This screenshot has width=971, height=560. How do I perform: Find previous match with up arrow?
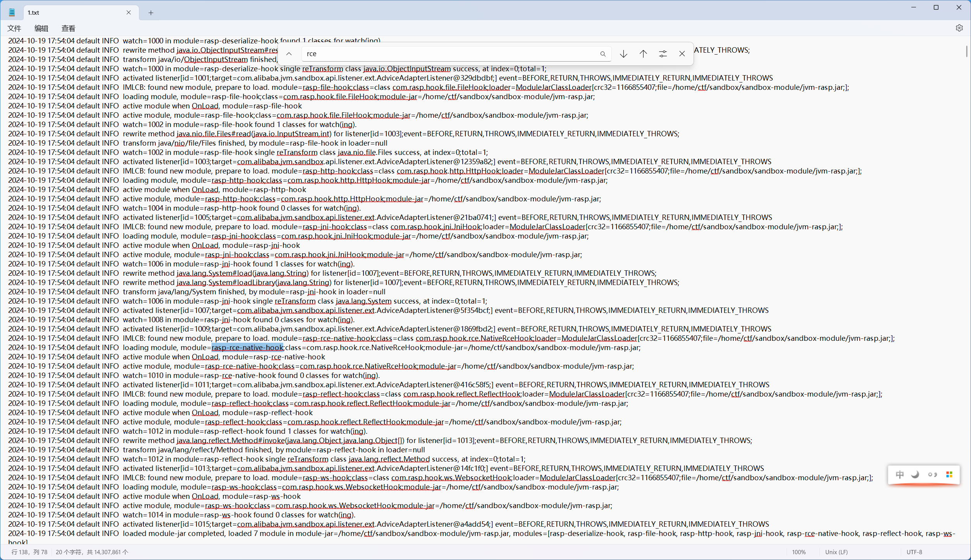pyautogui.click(x=643, y=54)
